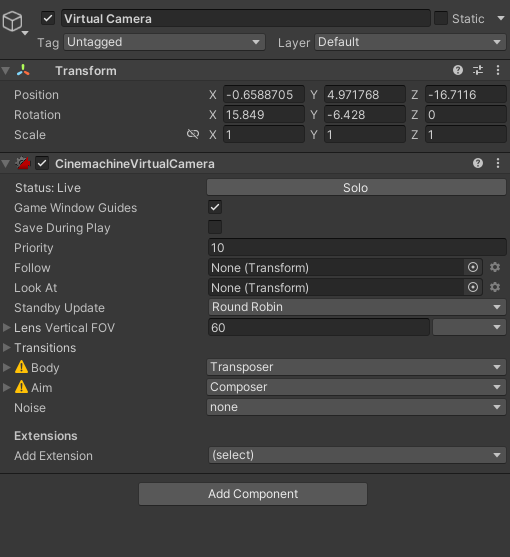
Task: Click the Status: Live label
Action: coord(48,188)
